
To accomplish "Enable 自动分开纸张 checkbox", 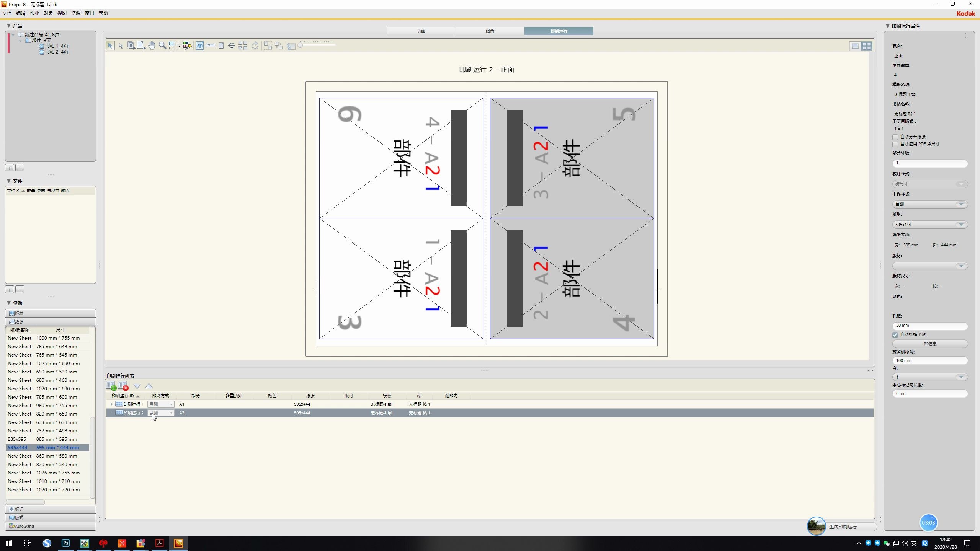I will click(x=895, y=137).
